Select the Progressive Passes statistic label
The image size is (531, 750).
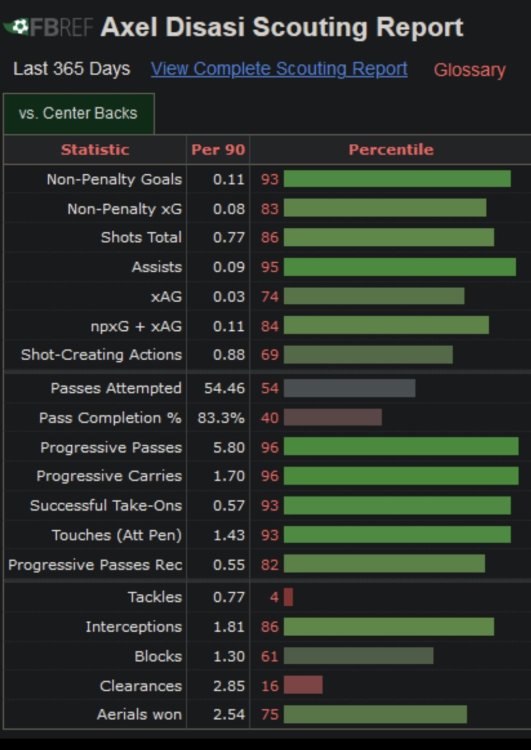[111, 447]
